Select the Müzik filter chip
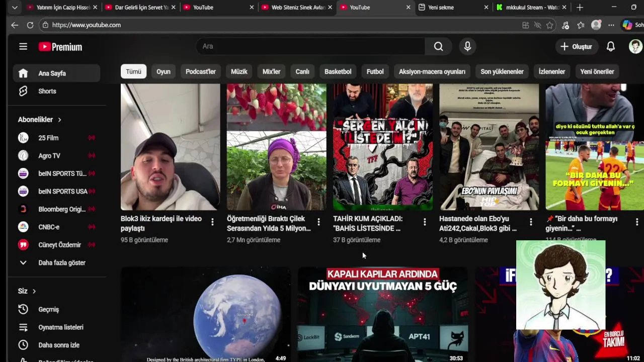644x362 pixels. [x=239, y=71]
